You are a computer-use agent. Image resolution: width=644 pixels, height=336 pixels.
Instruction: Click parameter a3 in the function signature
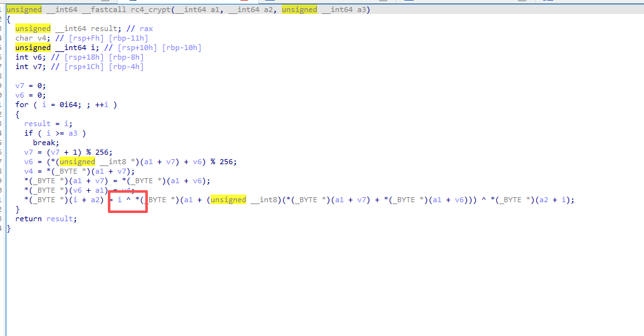coord(362,10)
